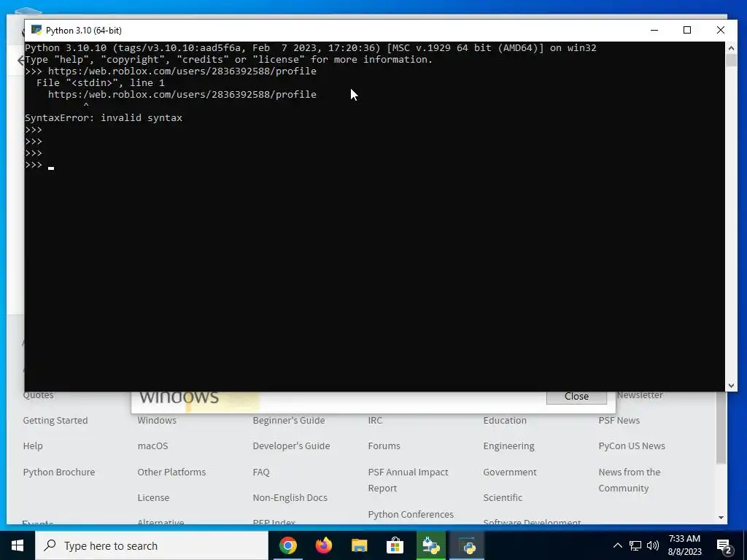Open the PSF Annual Impact Report link
Viewport: 747px width, 560px height.
pyautogui.click(x=408, y=480)
